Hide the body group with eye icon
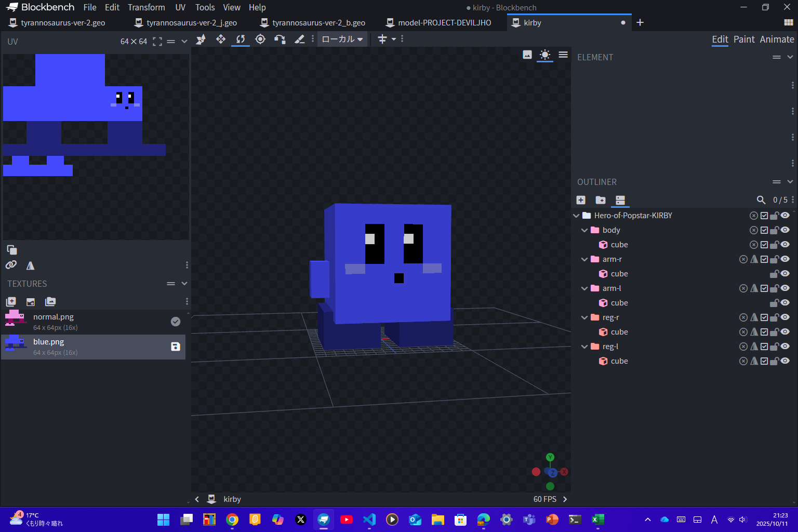The width and height of the screenshot is (798, 532). [x=785, y=230]
